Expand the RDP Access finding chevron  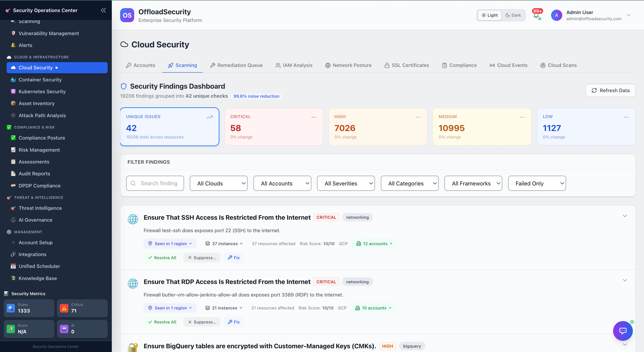(625, 280)
